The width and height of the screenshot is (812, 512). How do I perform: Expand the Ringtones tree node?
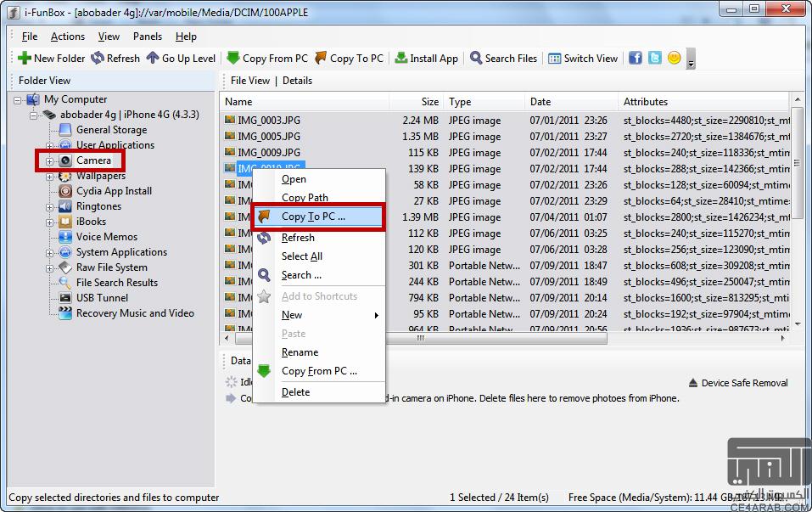point(50,207)
